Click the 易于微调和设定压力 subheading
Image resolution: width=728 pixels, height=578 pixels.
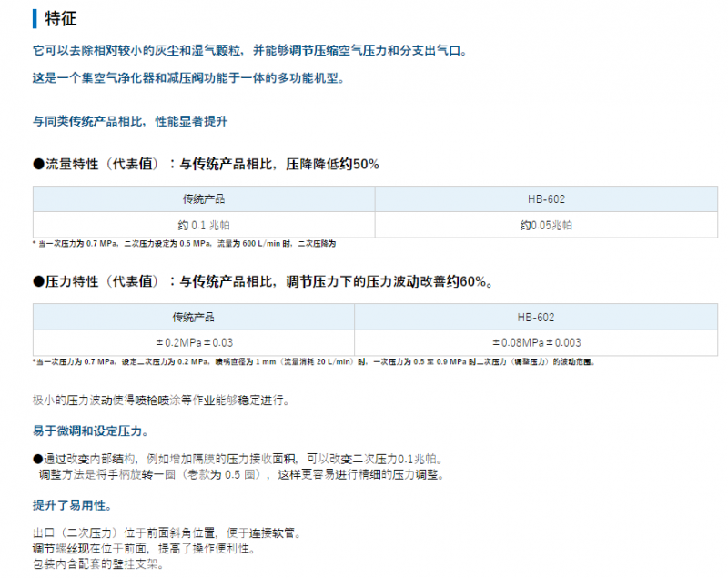tap(90, 431)
